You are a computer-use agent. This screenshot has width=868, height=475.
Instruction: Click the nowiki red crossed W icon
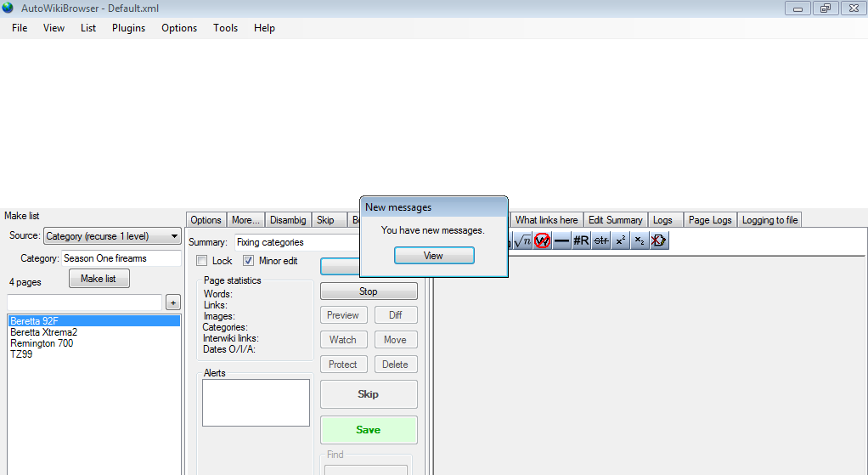pyautogui.click(x=542, y=240)
